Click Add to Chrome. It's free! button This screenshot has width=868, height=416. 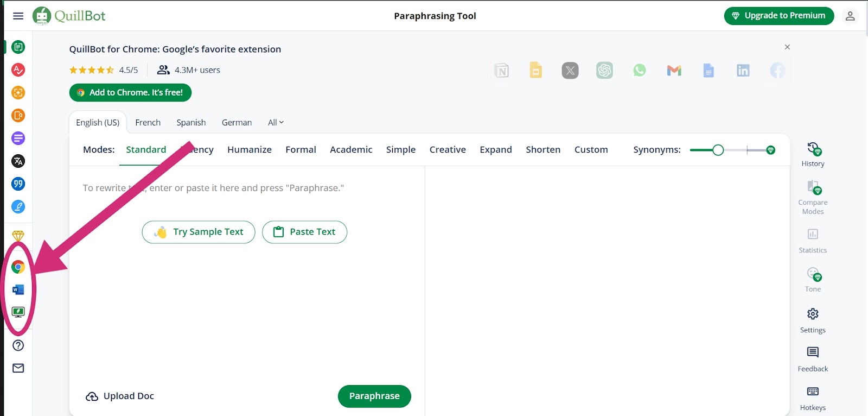click(x=130, y=92)
